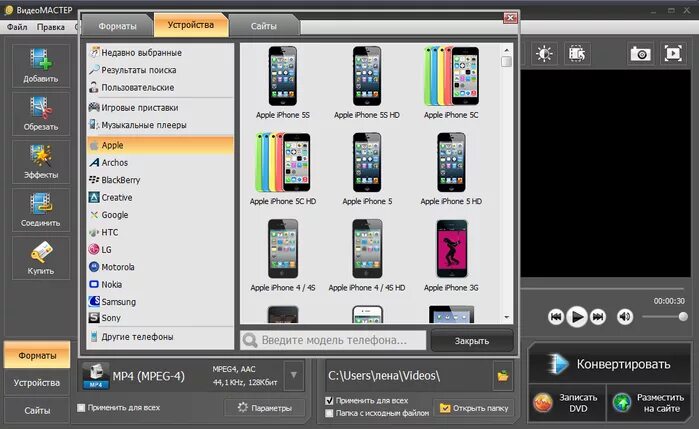
Task: Select bottom-left Устройства tab
Action: tap(37, 383)
